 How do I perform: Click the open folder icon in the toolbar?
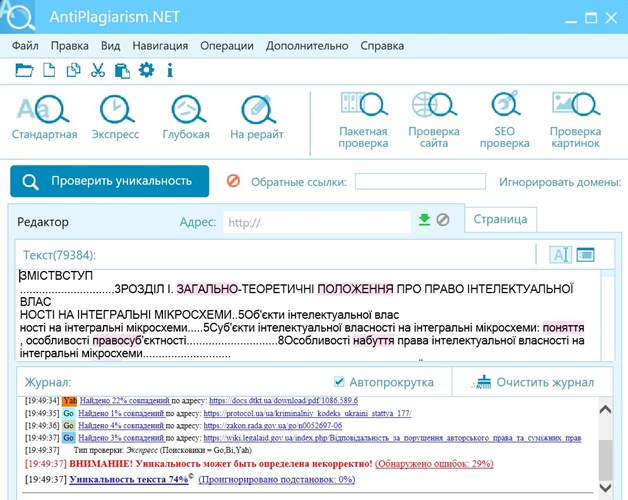(24, 71)
